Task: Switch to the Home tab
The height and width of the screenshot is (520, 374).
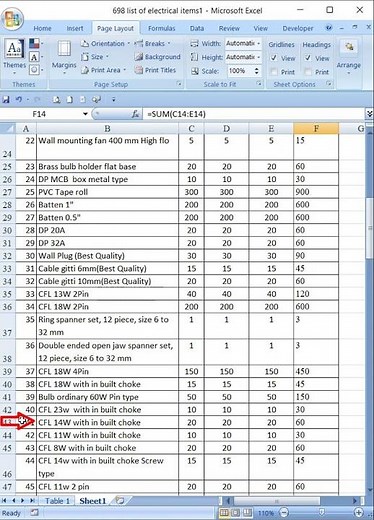Action: [42, 28]
